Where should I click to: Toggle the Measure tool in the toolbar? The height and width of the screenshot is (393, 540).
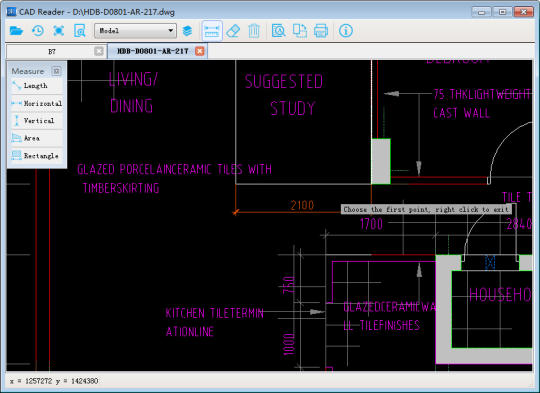pyautogui.click(x=212, y=31)
